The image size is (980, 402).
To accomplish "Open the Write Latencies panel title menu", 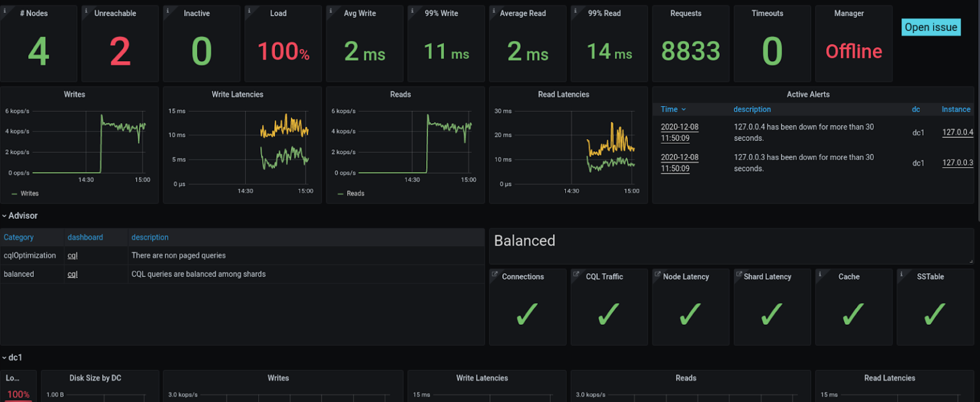I will 237,94.
